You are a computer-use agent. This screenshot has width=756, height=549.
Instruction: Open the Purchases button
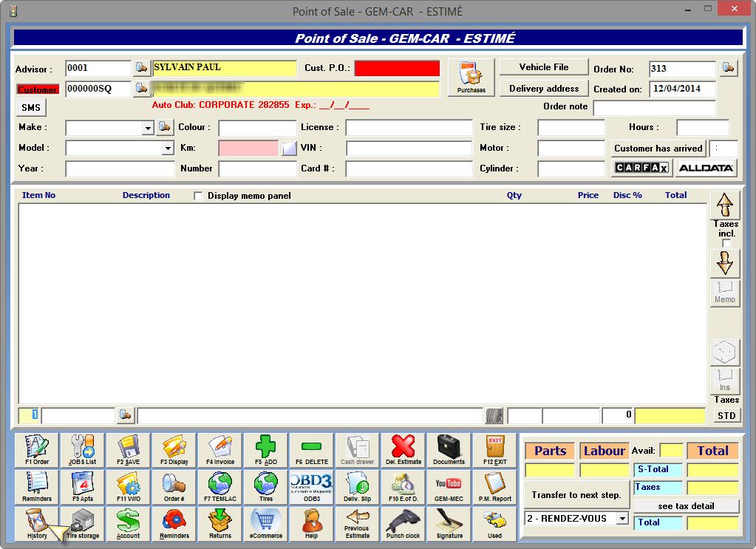471,78
